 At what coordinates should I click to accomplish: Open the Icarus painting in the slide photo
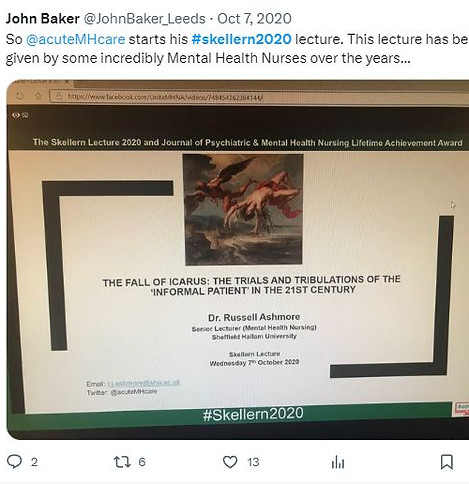coord(243,209)
